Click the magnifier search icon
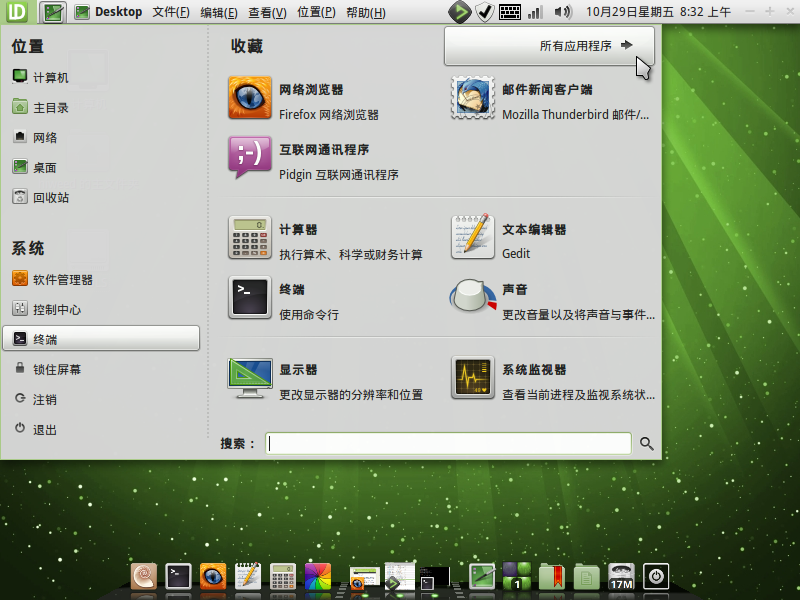Screen dimensions: 800x600 pos(646,443)
